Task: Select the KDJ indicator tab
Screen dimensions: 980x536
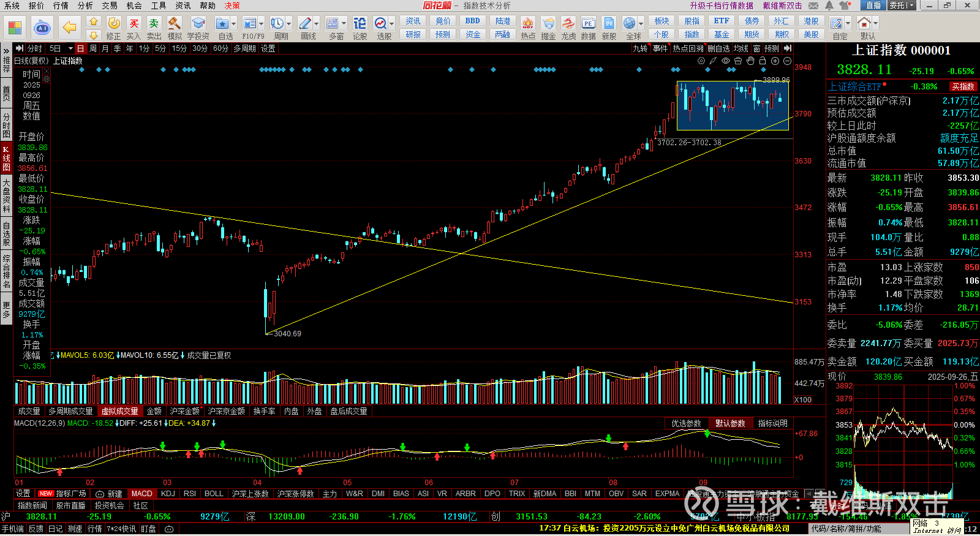Action: pos(168,494)
